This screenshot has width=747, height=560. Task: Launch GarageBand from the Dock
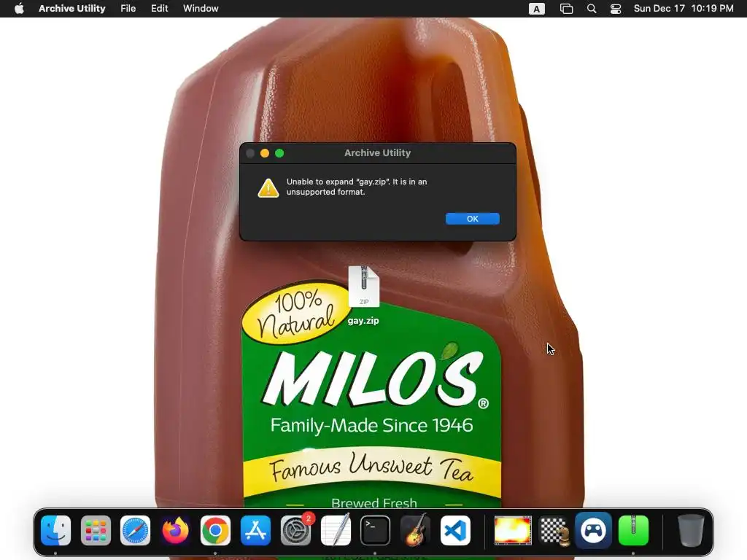[415, 531]
